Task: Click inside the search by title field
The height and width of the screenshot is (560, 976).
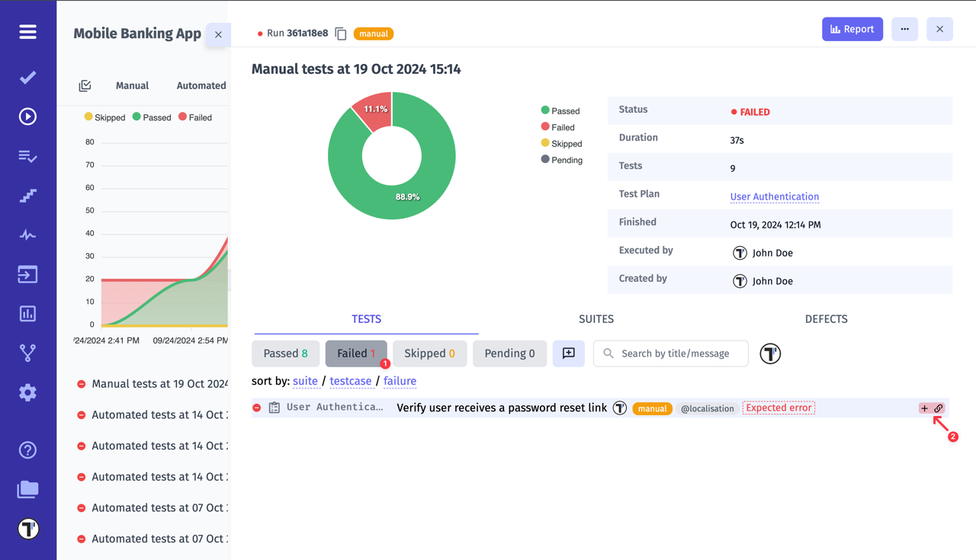Action: (x=671, y=353)
